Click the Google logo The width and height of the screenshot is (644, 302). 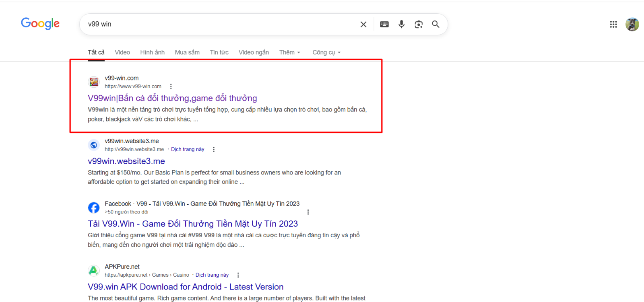[40, 24]
